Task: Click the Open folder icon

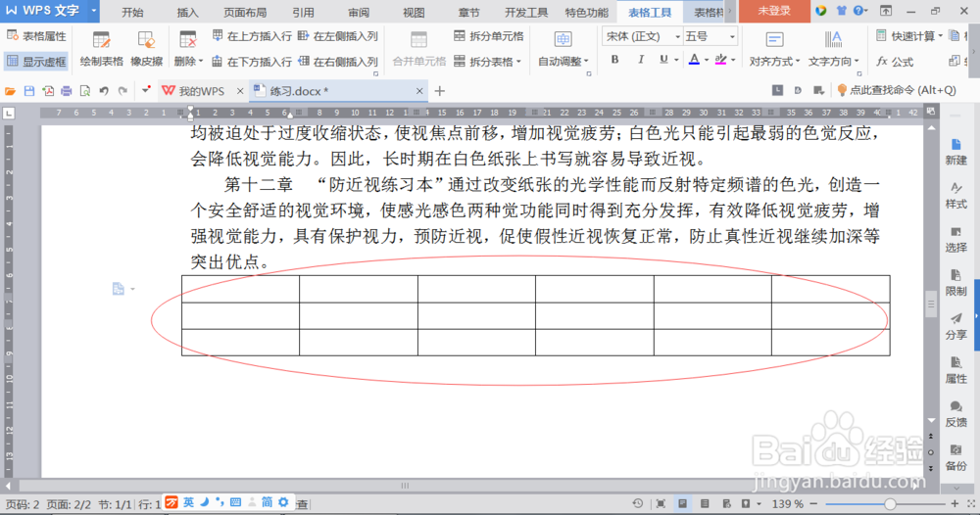Action: pyautogui.click(x=10, y=91)
